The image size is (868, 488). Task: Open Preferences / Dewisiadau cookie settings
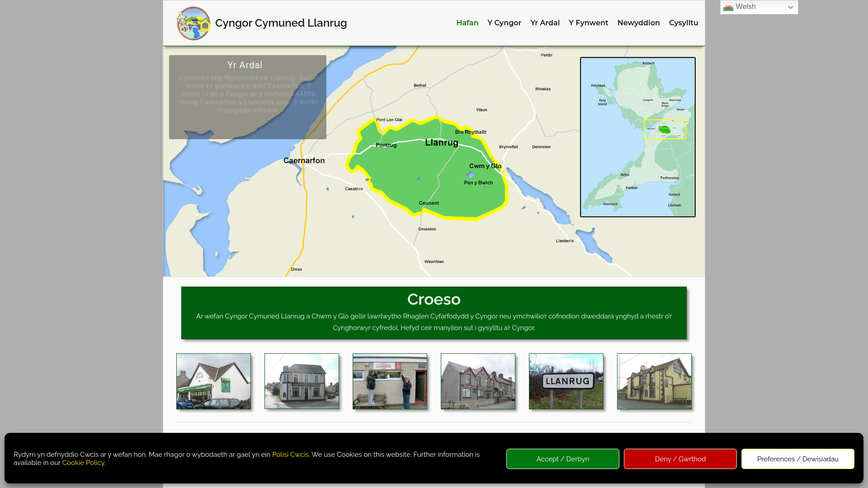coord(797,459)
